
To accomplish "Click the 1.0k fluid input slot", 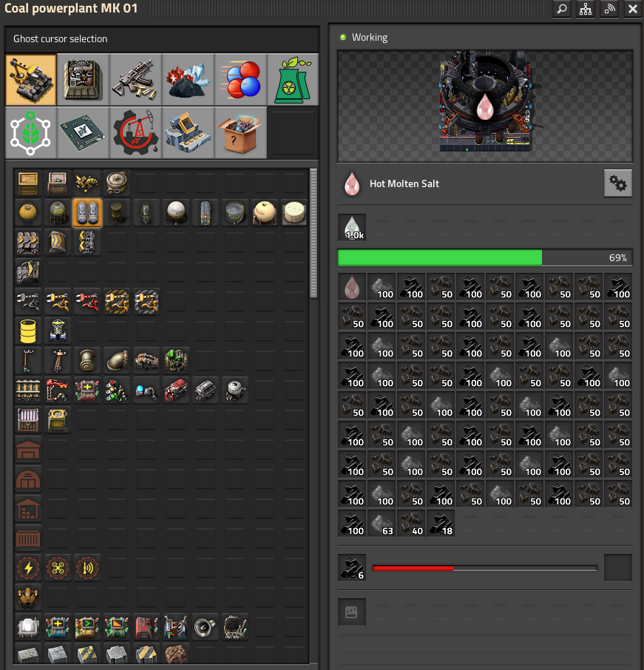I will [352, 228].
